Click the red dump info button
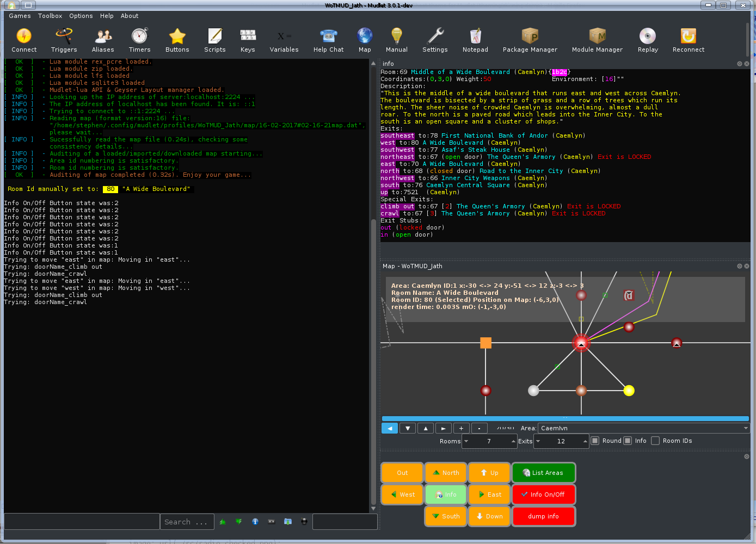756x544 pixels. [543, 516]
